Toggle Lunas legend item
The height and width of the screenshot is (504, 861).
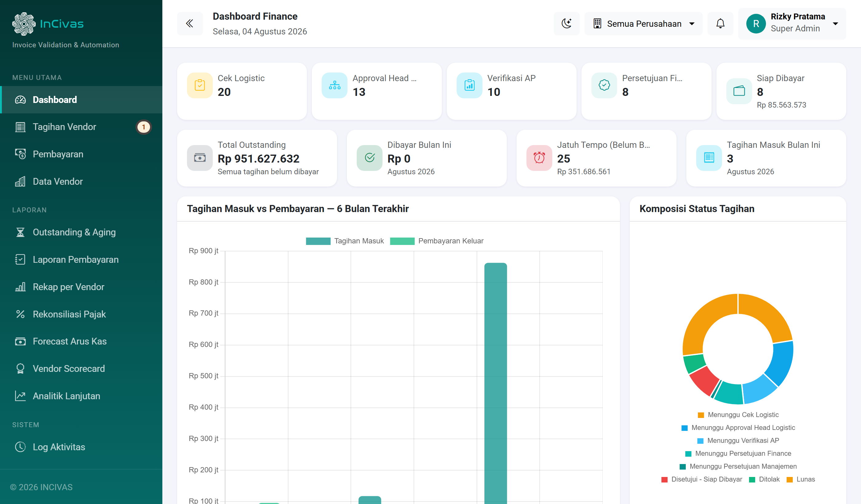(x=800, y=479)
